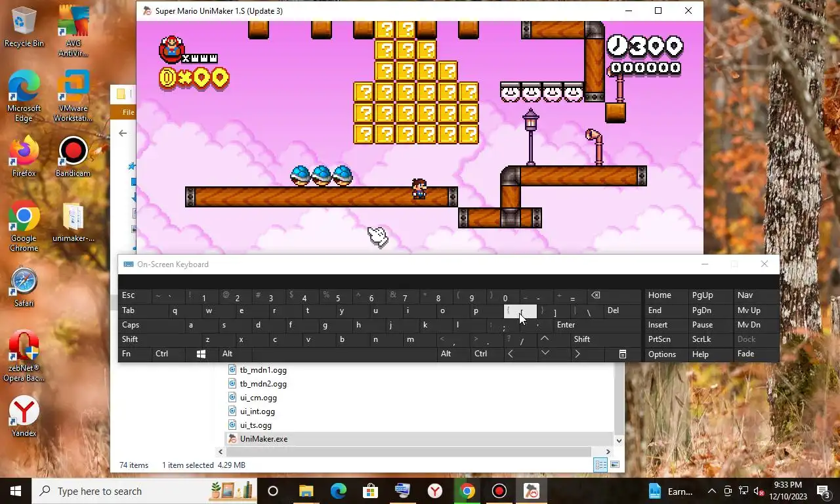Image resolution: width=840 pixels, height=504 pixels.
Task: Select tb_mdn1.ogg file
Action: click(263, 370)
